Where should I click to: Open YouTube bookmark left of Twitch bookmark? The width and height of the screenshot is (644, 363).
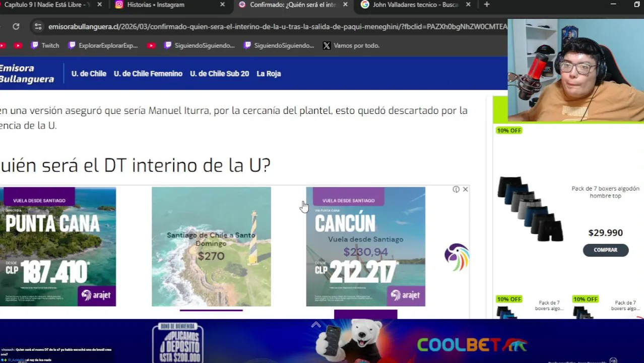click(x=18, y=45)
